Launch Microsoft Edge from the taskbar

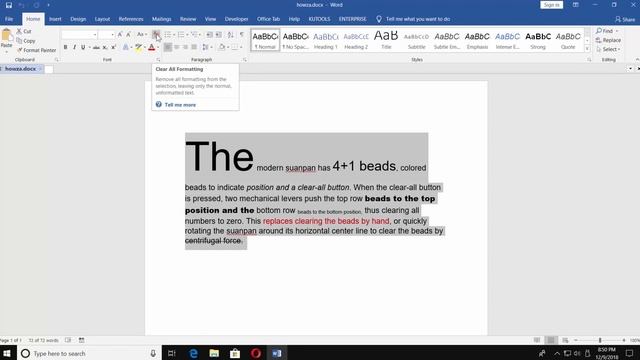tap(193, 353)
